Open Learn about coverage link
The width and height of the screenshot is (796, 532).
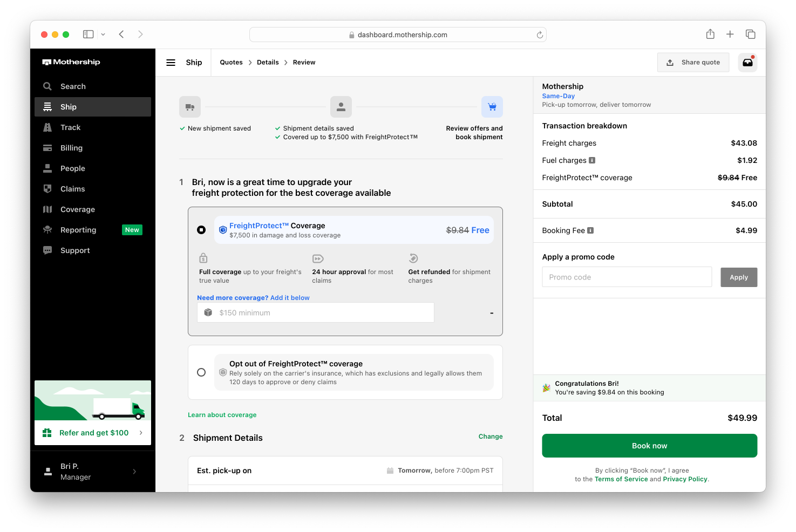pyautogui.click(x=222, y=415)
